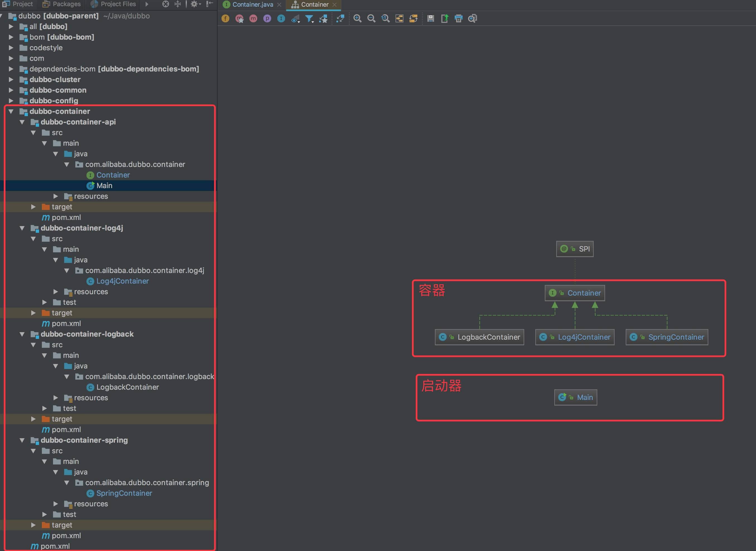The height and width of the screenshot is (551, 756).
Task: Switch to the Packages view tab
Action: coord(62,4)
